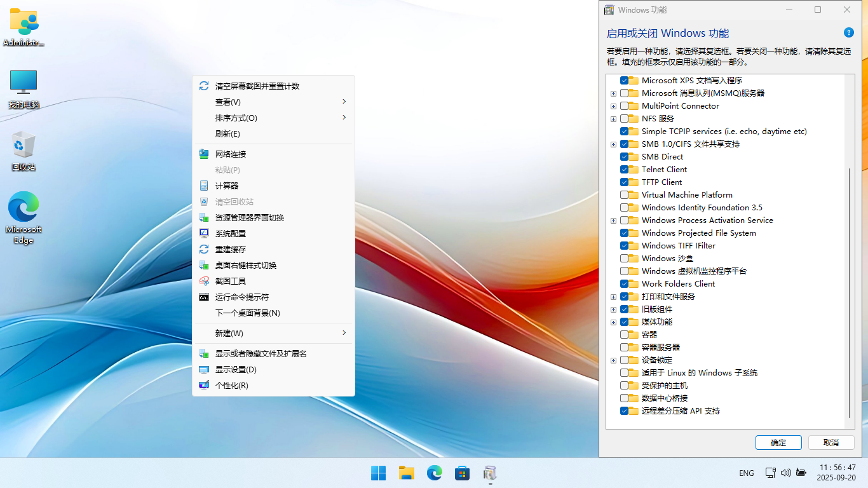Expand Windows Process Activation Service node

click(x=613, y=220)
